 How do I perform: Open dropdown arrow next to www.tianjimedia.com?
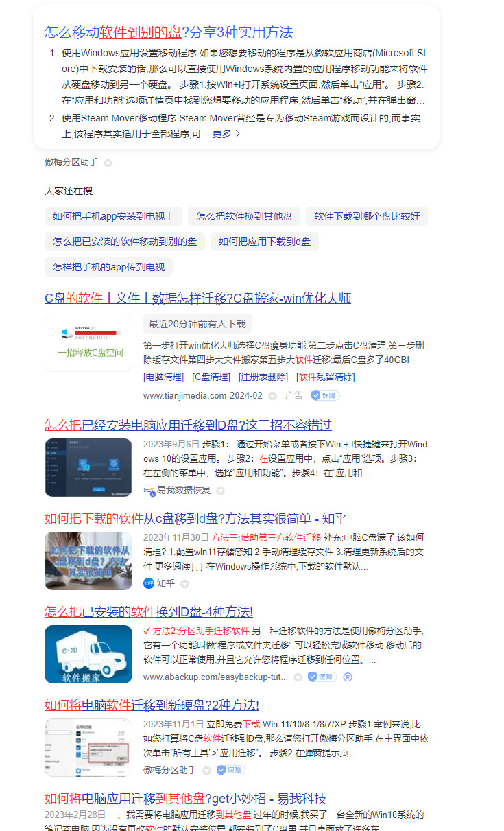[272, 396]
